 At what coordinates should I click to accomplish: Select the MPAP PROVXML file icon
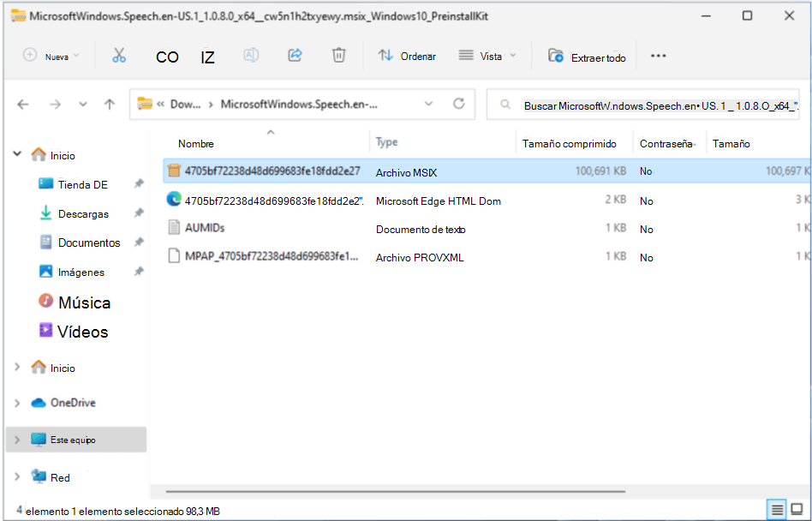click(175, 256)
